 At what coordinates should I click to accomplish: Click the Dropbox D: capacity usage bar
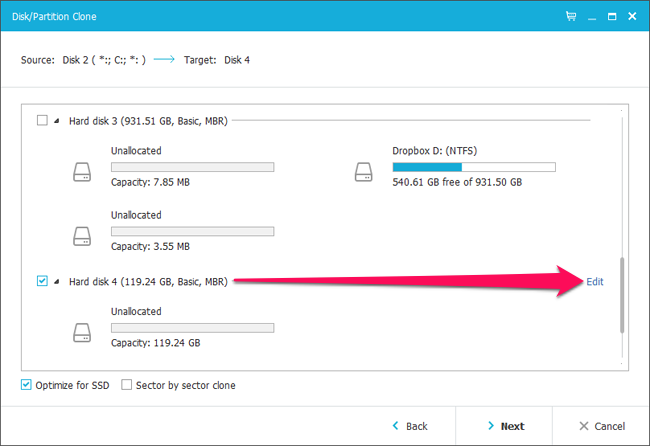tap(473, 167)
